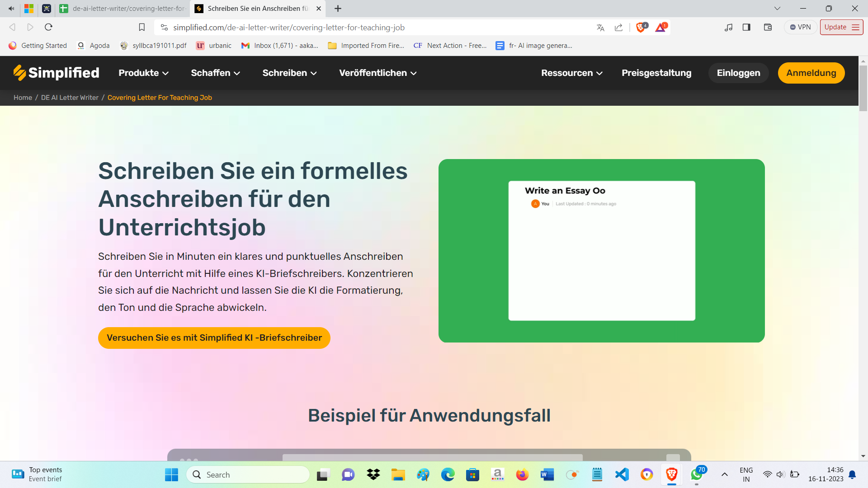The height and width of the screenshot is (488, 868).
Task: Click the Windows taskbar Search field
Action: pyautogui.click(x=248, y=474)
